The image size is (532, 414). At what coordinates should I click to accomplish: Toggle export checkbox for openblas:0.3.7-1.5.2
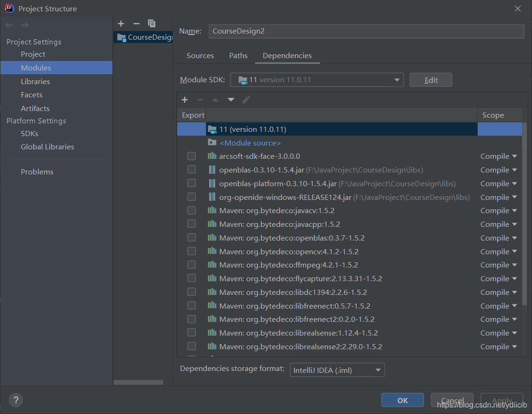(192, 238)
